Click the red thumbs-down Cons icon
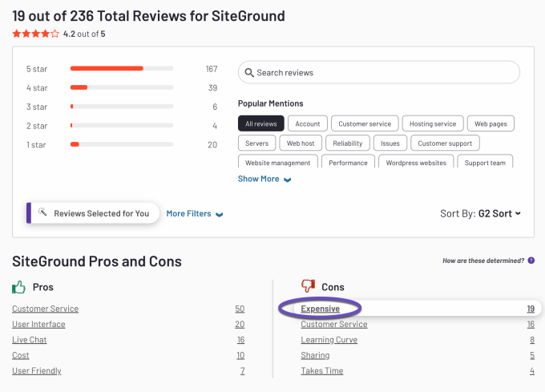The width and height of the screenshot is (545, 392). 309,286
